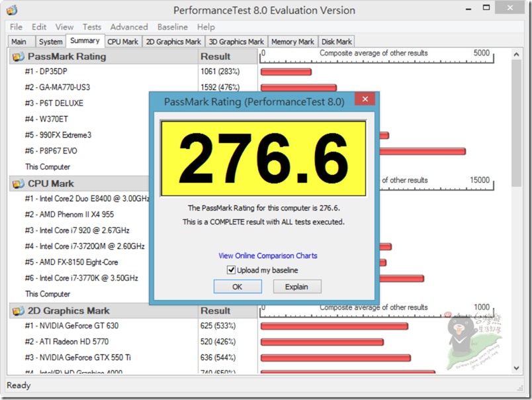Image resolution: width=532 pixels, height=400 pixels.
Task: Switch to the Disk Mark tab
Action: tap(337, 42)
